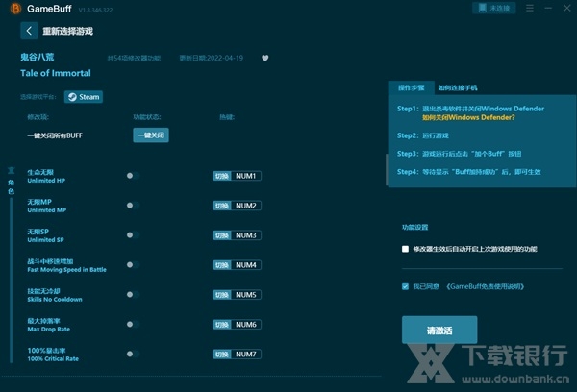This screenshot has width=577, height=392.
Task: Check the auto-enable last used functions checkbox
Action: coord(406,249)
